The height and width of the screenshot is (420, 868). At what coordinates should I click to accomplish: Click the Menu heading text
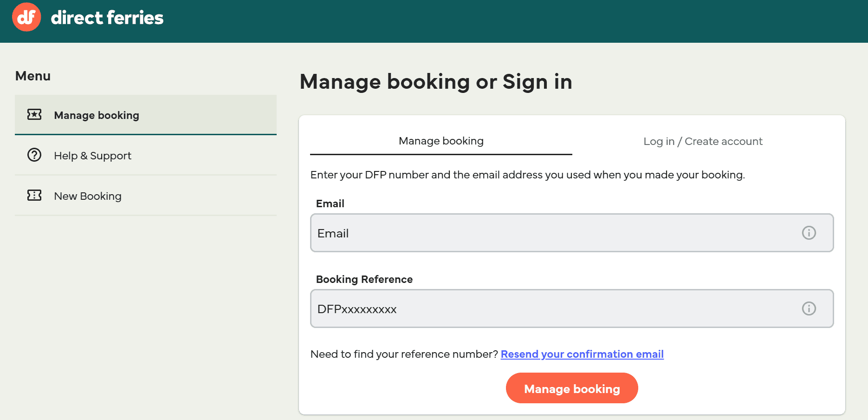(33, 76)
